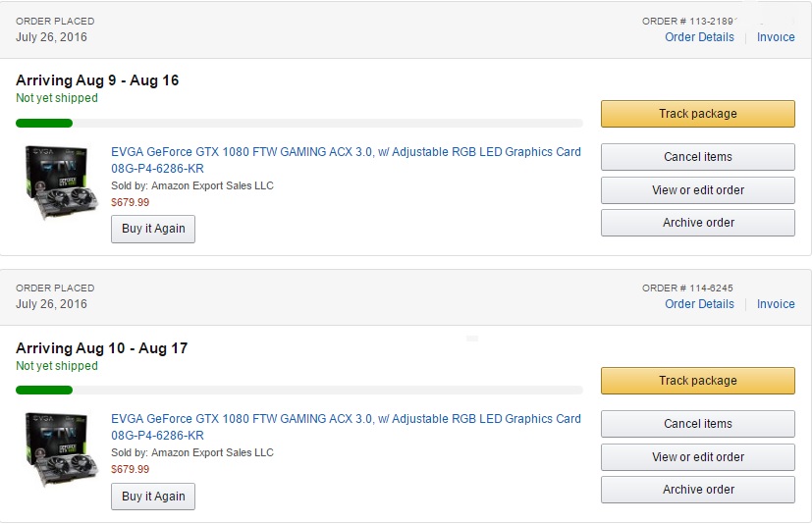
Task: View Invoice for order 114-6245
Action: tap(776, 304)
